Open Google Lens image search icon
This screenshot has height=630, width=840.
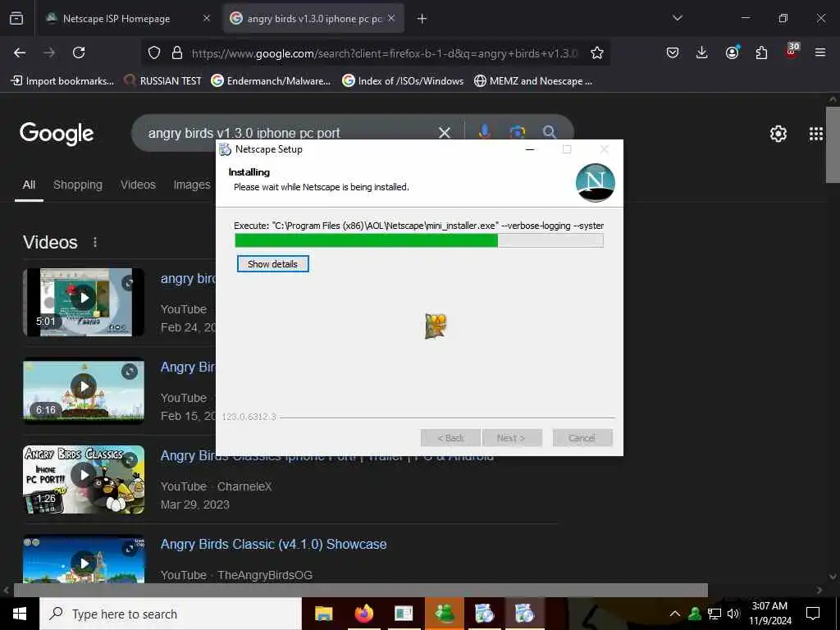point(517,132)
